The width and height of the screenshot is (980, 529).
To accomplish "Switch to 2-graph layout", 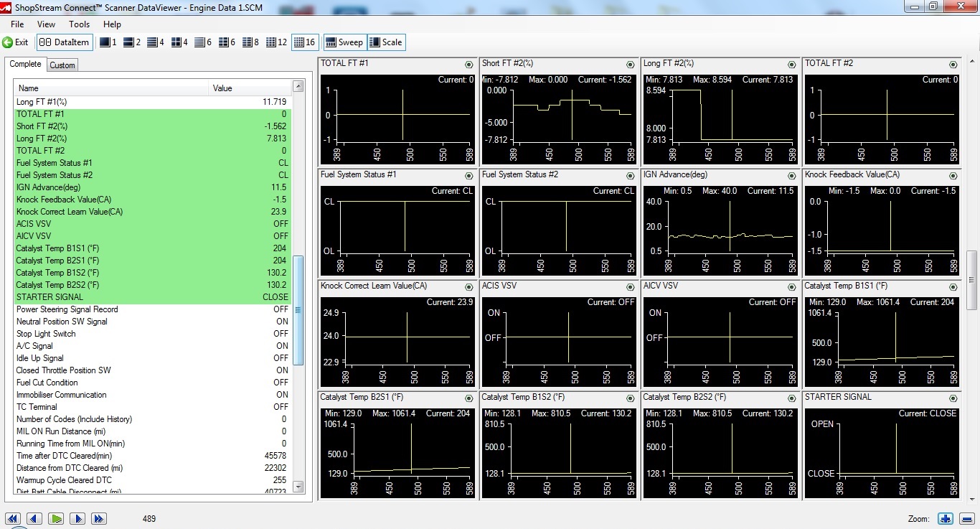I will coord(132,42).
